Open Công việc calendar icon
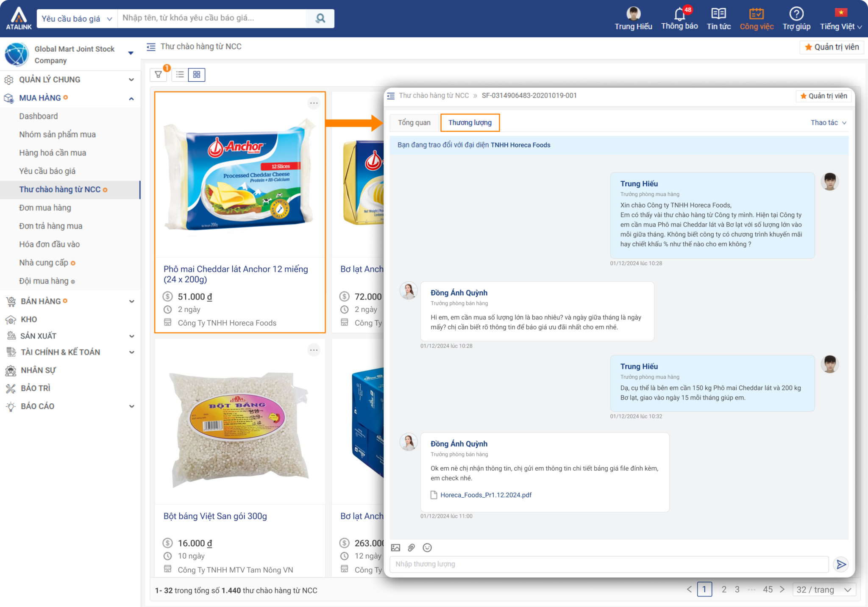Image resolution: width=868 pixels, height=607 pixels. (756, 14)
